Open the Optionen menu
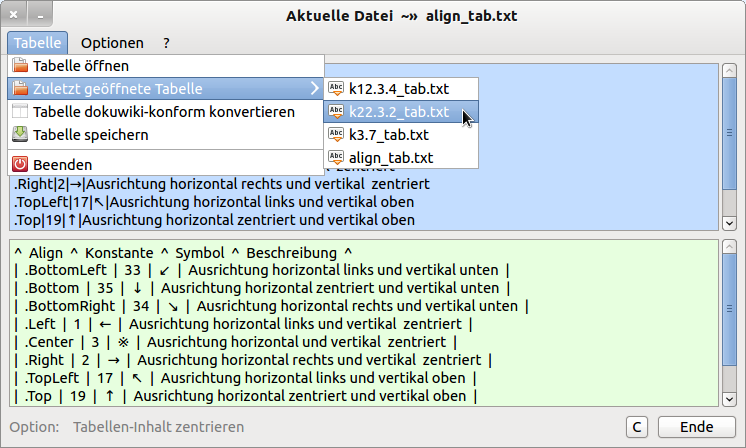Viewport: 746px width, 448px height. pyautogui.click(x=112, y=43)
